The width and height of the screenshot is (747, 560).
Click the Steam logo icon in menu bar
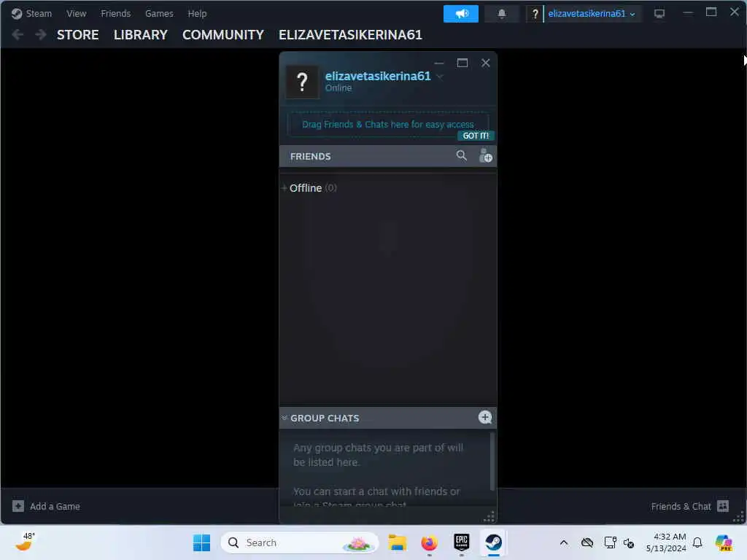pyautogui.click(x=17, y=13)
